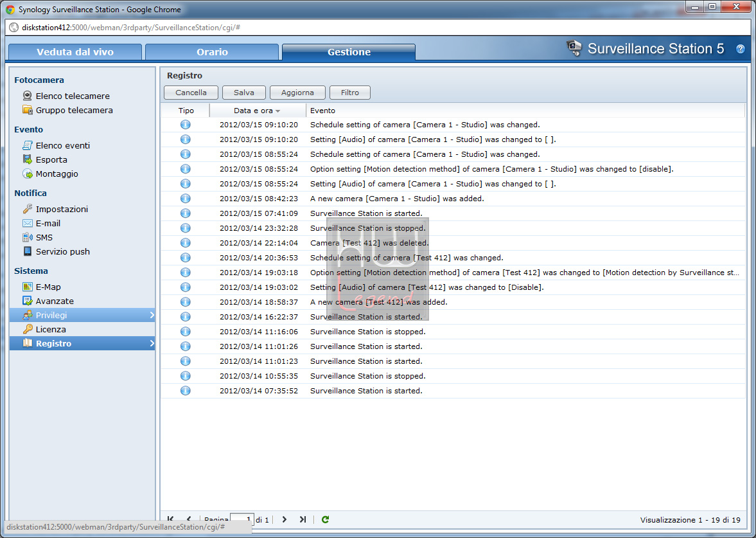Open Avanzate in sidebar

[55, 301]
